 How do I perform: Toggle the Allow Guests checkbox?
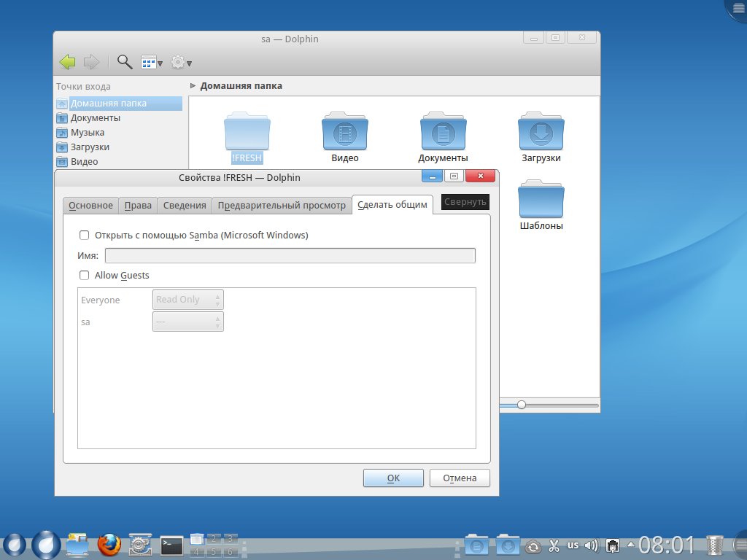(x=84, y=276)
